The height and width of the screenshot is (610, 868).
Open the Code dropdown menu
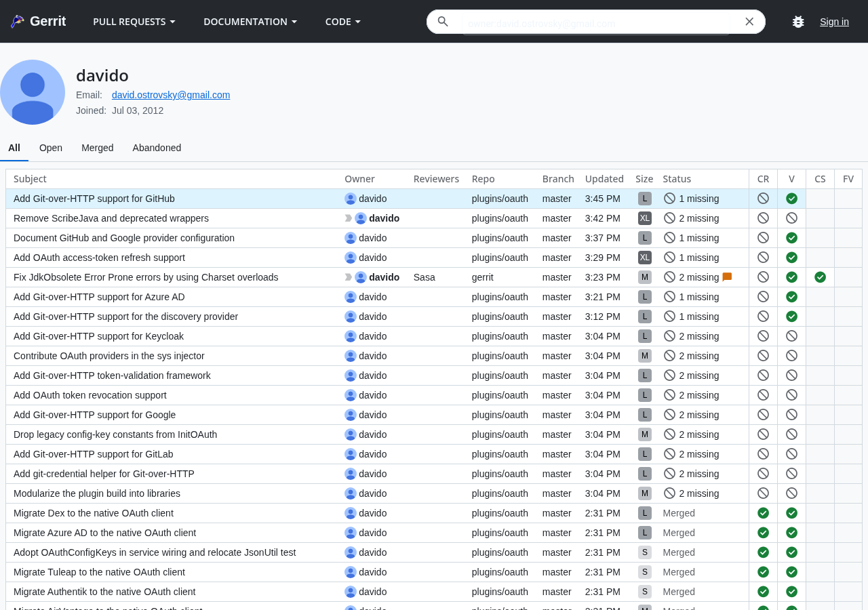click(342, 22)
